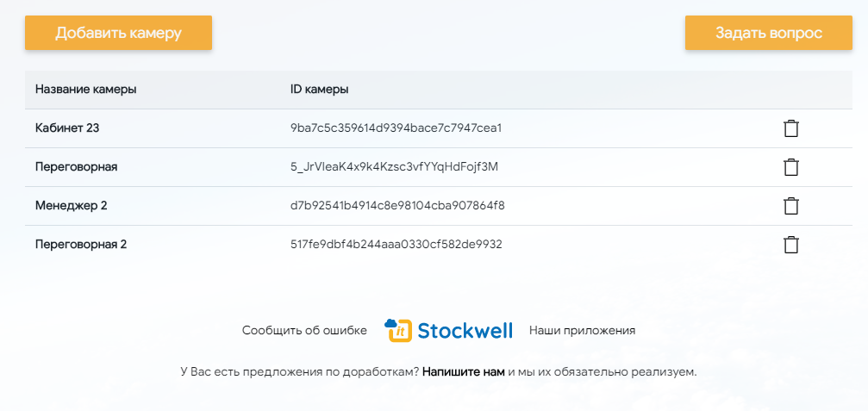Screen dimensions: 868x411
Task: Click the Задать вопрос button
Action: pos(769,34)
